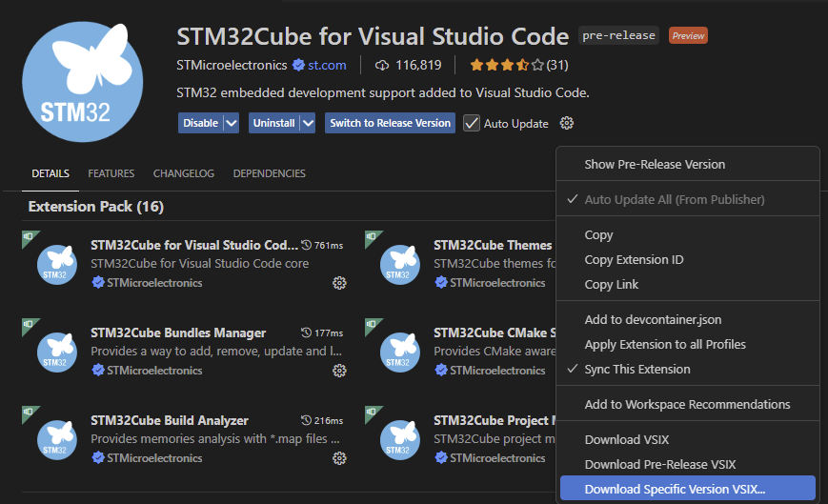The height and width of the screenshot is (504, 828).
Task: Open settings gear for STM32Cube for Visual Studio Code core
Action: click(x=339, y=283)
